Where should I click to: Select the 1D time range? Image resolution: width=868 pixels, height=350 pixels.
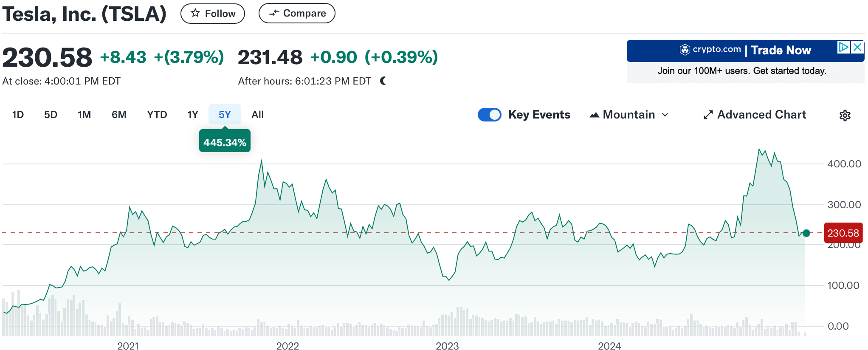pos(18,115)
